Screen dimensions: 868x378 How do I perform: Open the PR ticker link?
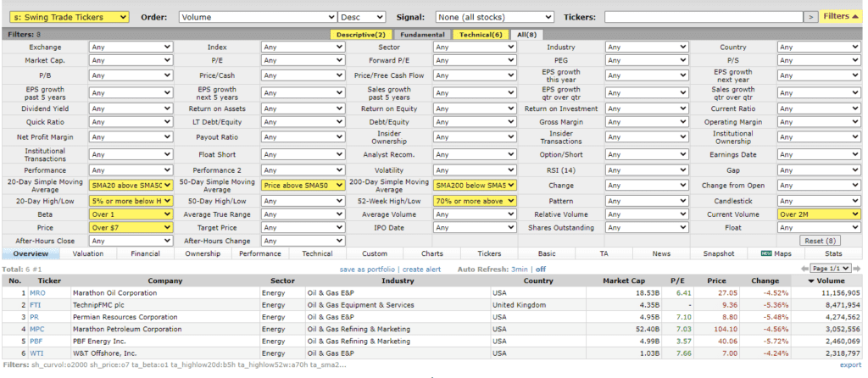34,317
